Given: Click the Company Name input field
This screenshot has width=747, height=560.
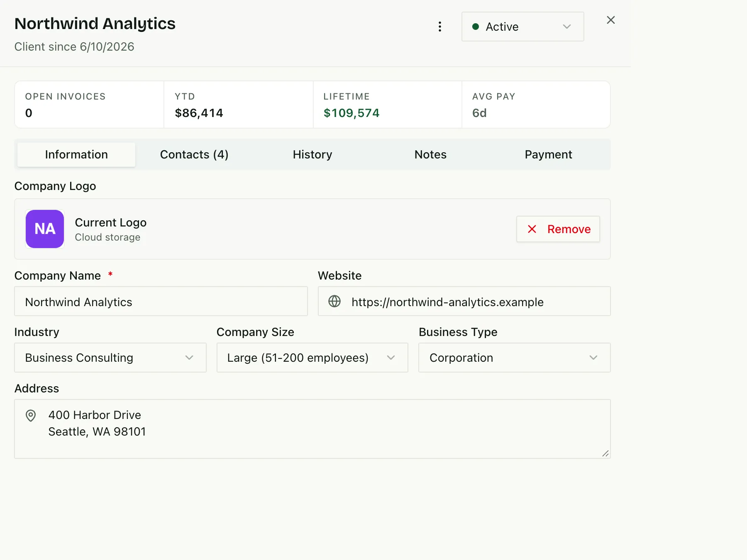Looking at the screenshot, I should pos(161,301).
